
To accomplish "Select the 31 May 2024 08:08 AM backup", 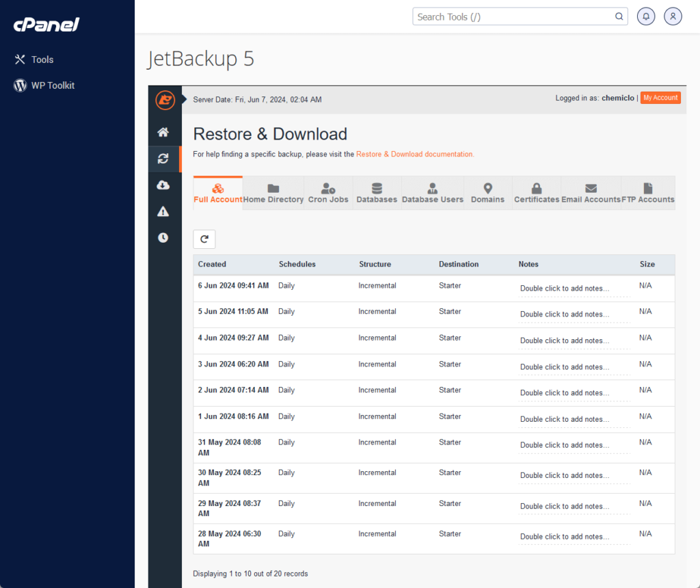I will click(434, 447).
